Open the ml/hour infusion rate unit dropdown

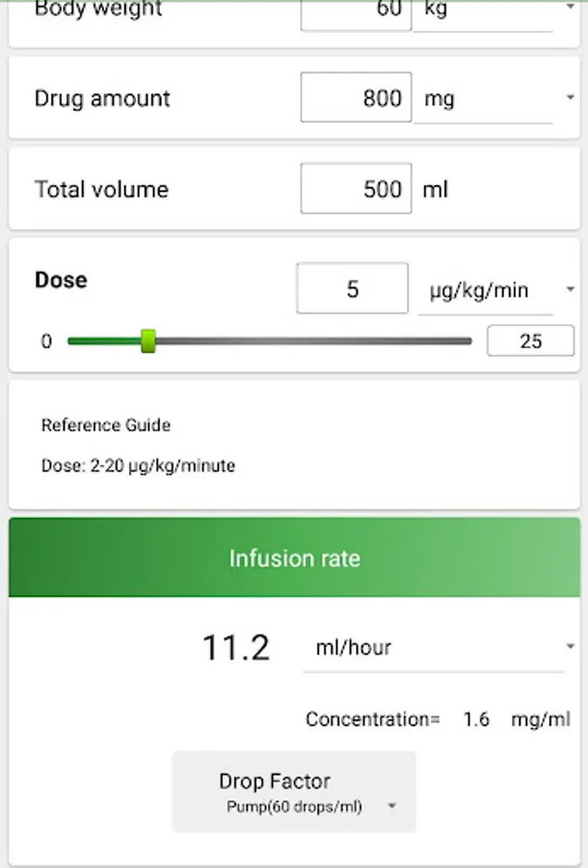(439, 648)
